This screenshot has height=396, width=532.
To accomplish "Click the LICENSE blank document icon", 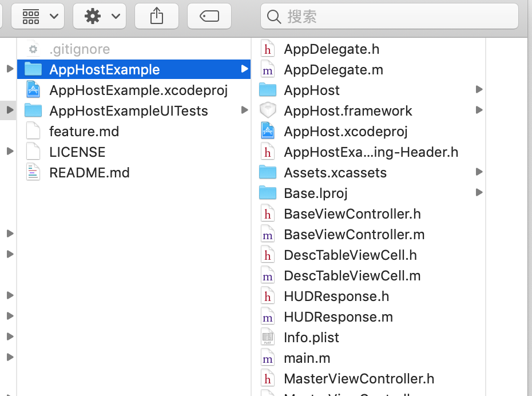I will tap(33, 152).
